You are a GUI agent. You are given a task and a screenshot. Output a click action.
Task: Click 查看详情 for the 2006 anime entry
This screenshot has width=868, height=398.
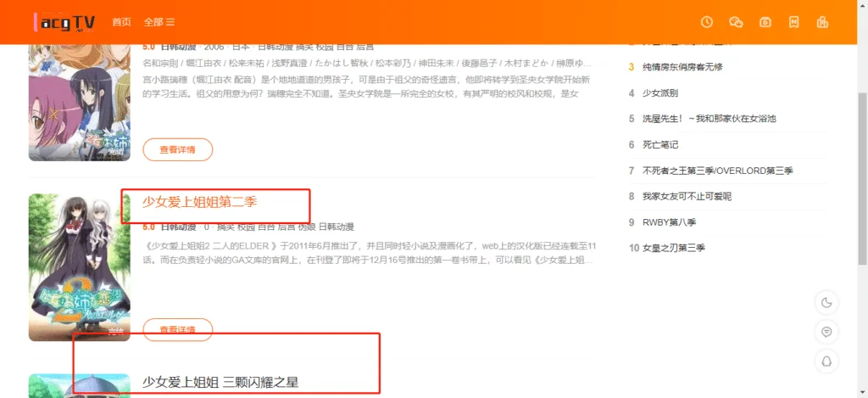click(x=178, y=149)
